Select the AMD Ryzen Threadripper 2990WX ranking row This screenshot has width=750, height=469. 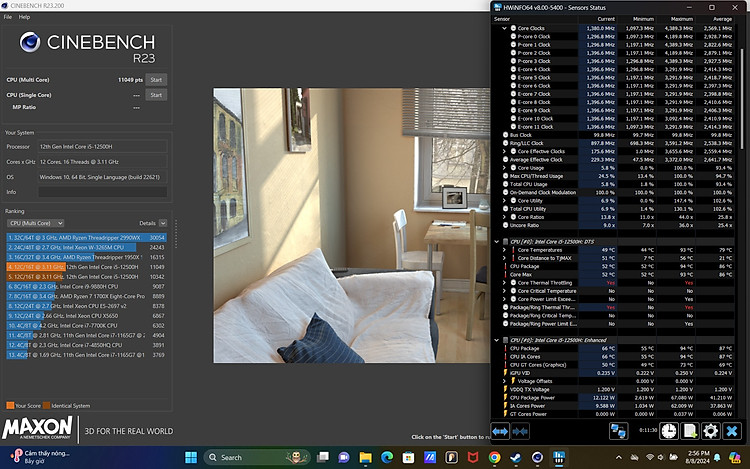86,238
